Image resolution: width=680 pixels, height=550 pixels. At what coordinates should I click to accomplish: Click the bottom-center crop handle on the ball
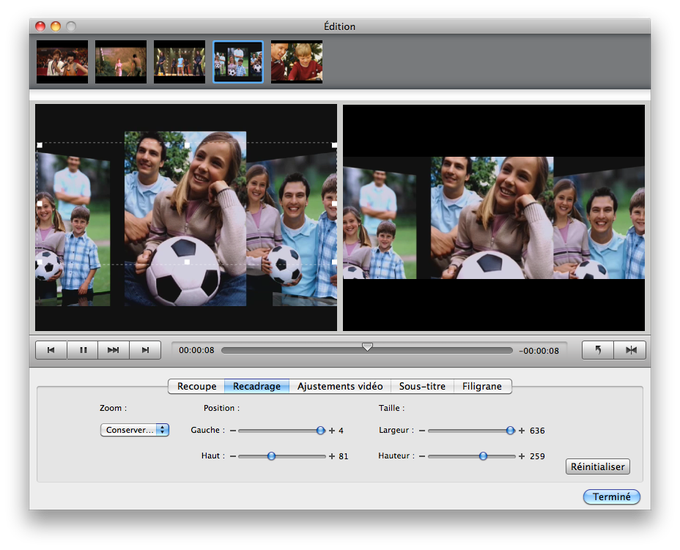pyautogui.click(x=187, y=262)
